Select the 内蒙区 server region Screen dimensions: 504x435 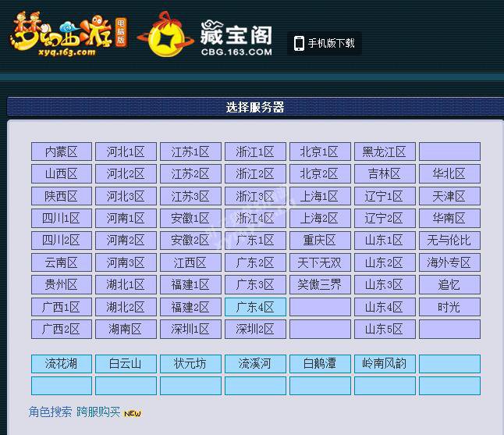(62, 152)
